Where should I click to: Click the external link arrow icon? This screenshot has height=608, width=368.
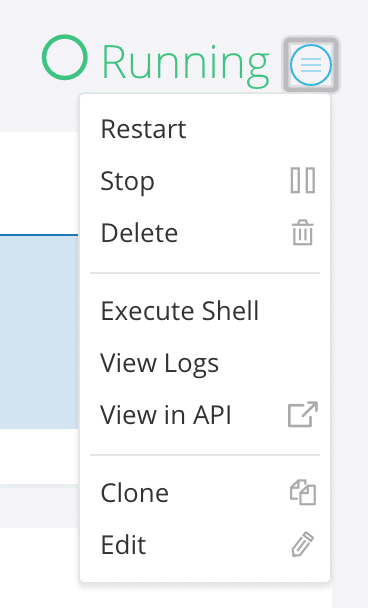point(303,415)
